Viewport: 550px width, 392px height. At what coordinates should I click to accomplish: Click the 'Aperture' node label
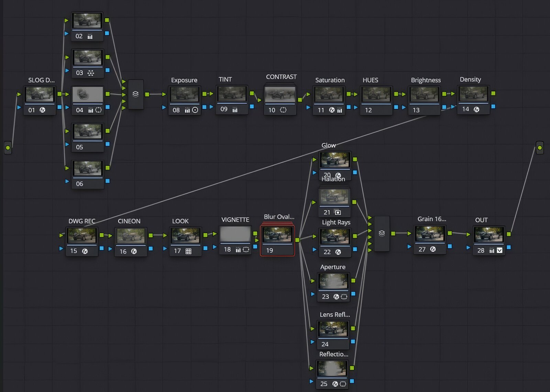click(x=333, y=267)
